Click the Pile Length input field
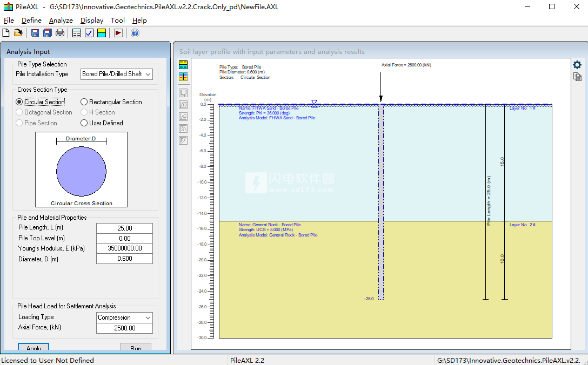This screenshot has width=588, height=365. 124,228
